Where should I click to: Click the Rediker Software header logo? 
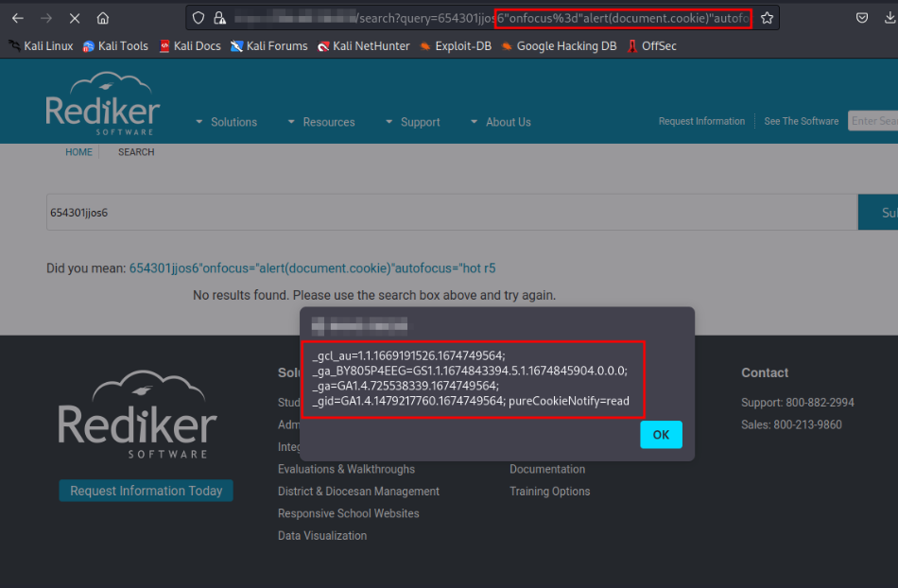point(102,103)
